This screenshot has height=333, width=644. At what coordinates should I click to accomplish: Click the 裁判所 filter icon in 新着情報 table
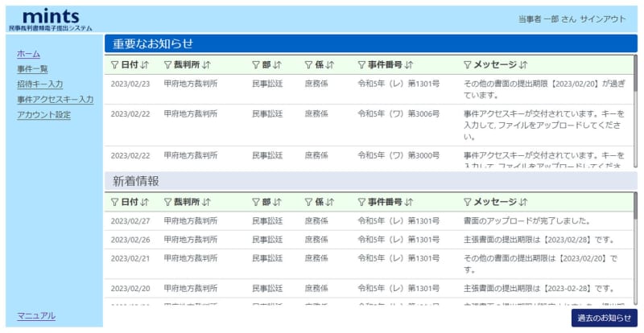click(x=167, y=202)
